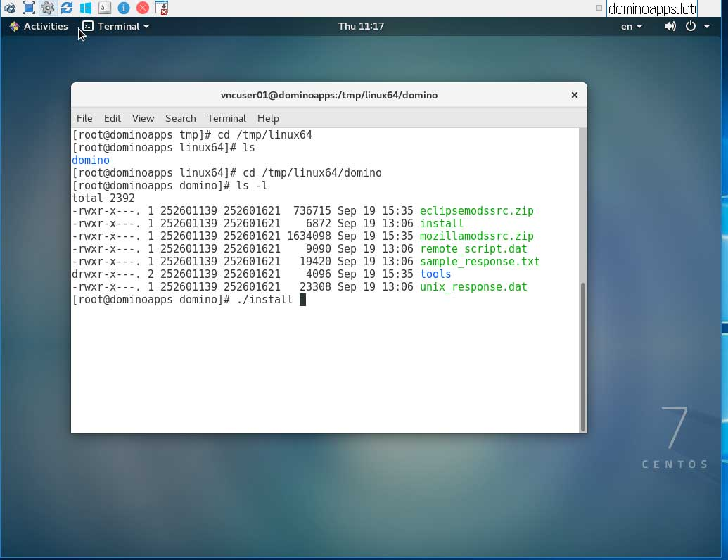
Task: Click the './install' command at the prompt
Action: 264,300
